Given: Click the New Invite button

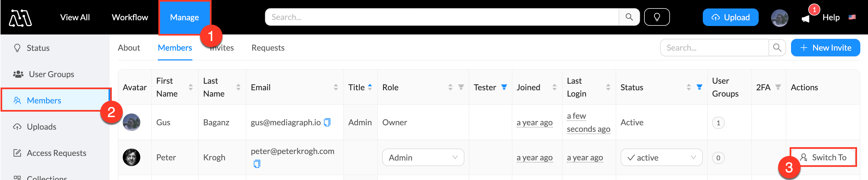Looking at the screenshot, I should pyautogui.click(x=825, y=48).
